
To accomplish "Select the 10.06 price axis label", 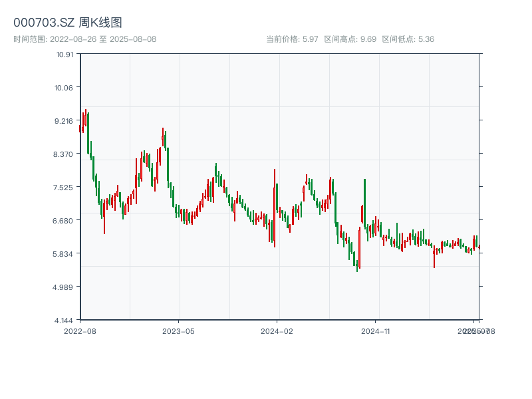I will (x=65, y=87).
